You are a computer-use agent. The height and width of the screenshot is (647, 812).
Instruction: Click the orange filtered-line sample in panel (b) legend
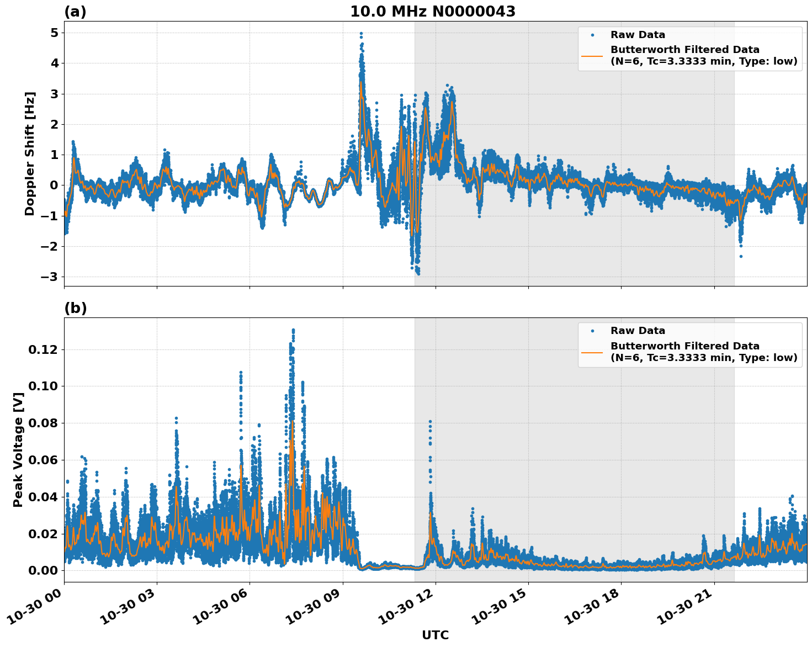592,352
